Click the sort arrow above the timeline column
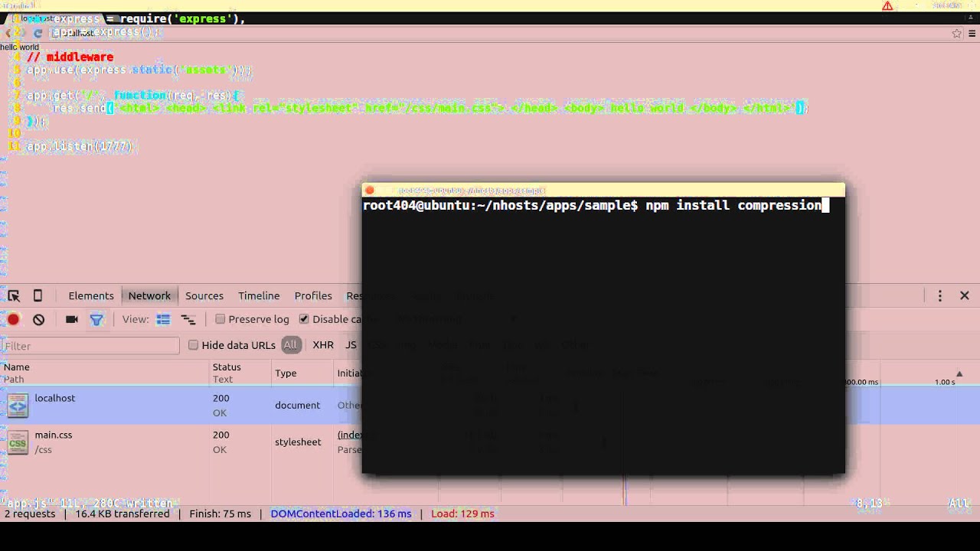This screenshot has height=551, width=980. click(x=959, y=373)
